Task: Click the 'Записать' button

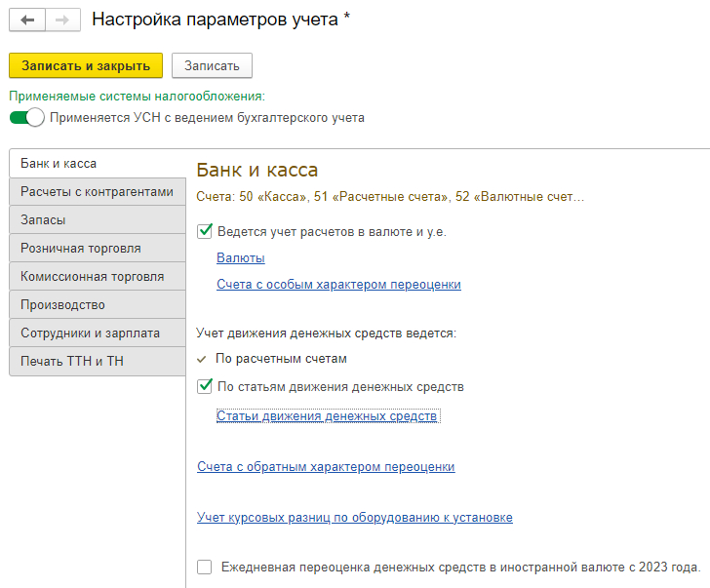Action: (x=212, y=65)
